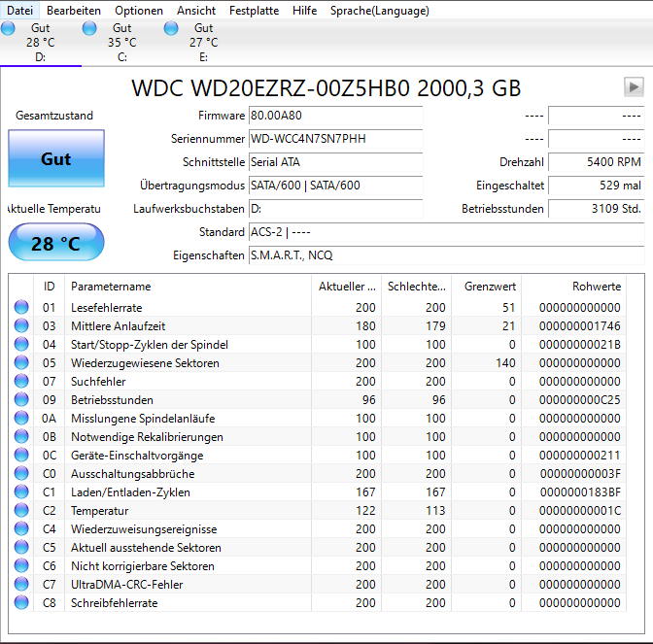Screen dimensions: 653x644
Task: Click status orb of UltraDMA-CRC-Fehler row
Action: tap(21, 584)
